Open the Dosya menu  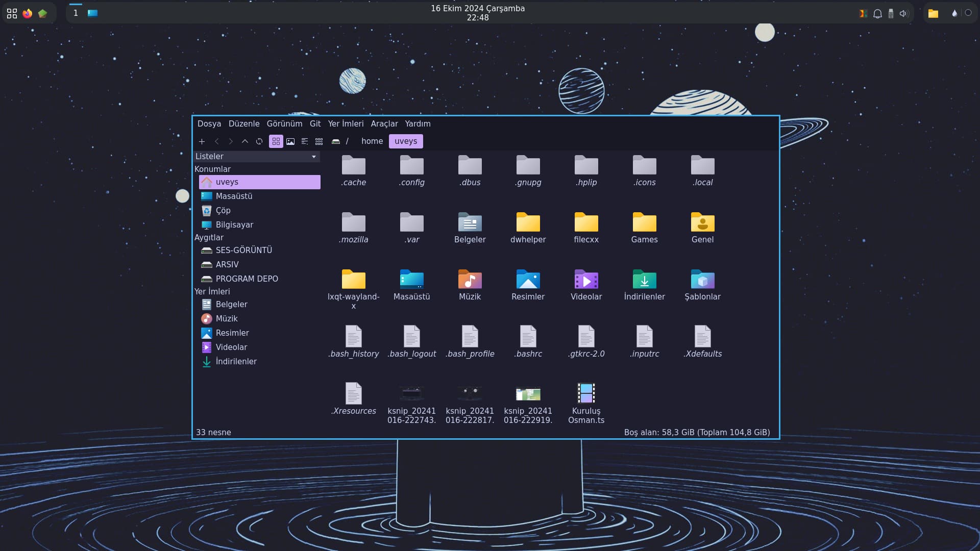[x=209, y=124]
